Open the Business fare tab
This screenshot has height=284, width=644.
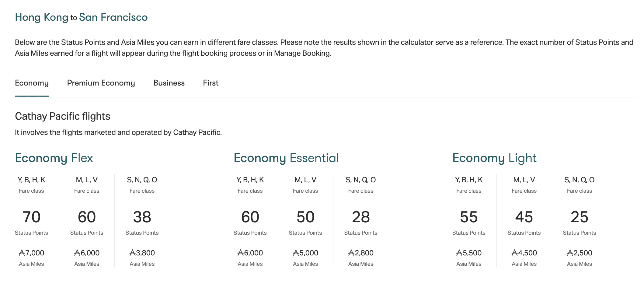(x=169, y=83)
